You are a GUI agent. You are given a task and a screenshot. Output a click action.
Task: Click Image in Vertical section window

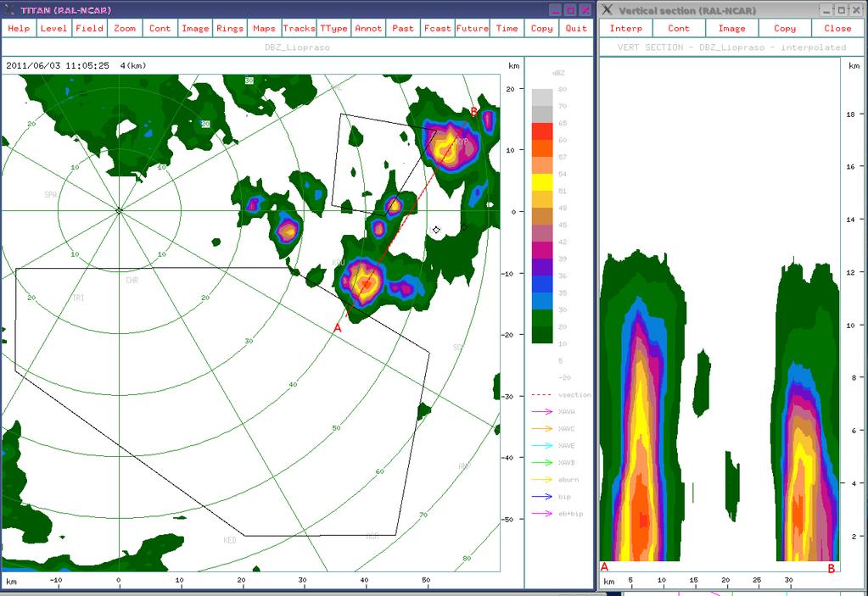(732, 28)
